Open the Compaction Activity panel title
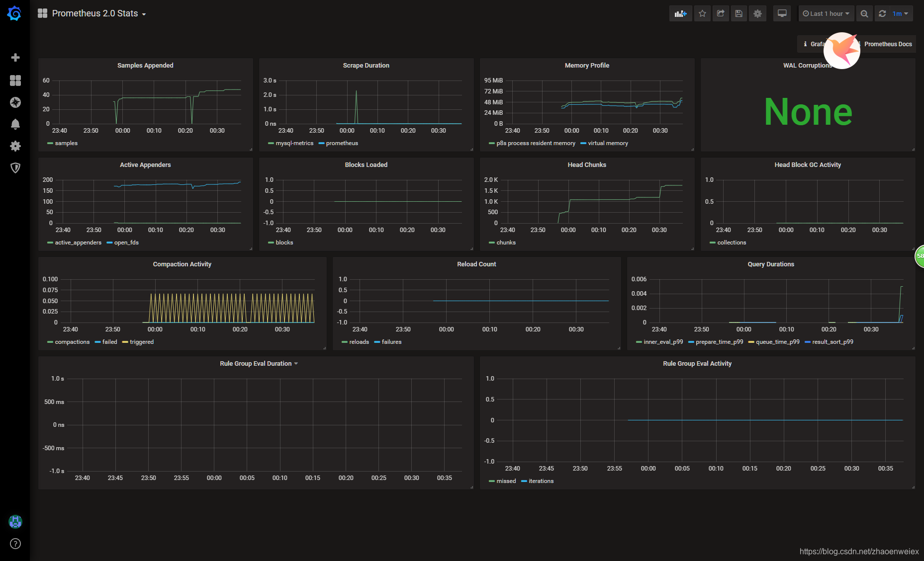The image size is (924, 561). [x=182, y=264]
